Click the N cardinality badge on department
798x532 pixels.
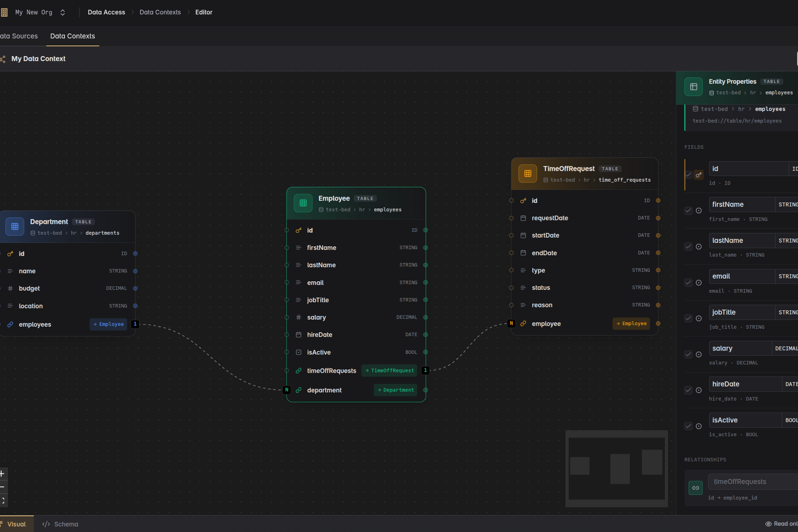(287, 390)
